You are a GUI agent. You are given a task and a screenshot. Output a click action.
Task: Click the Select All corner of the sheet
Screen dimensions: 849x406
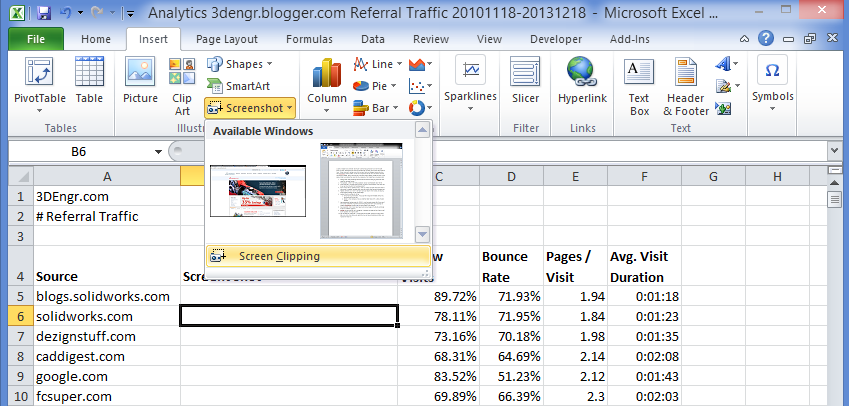click(21, 176)
